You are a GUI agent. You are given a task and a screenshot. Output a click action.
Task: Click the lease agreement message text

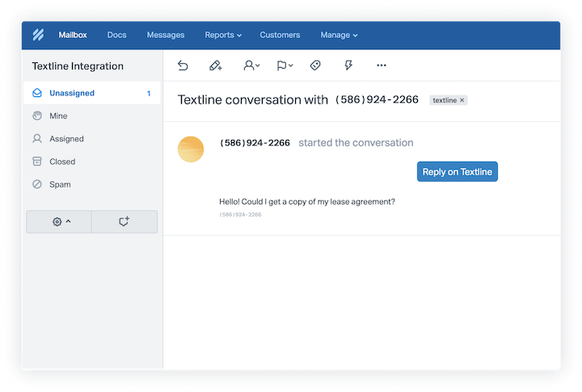pos(307,201)
